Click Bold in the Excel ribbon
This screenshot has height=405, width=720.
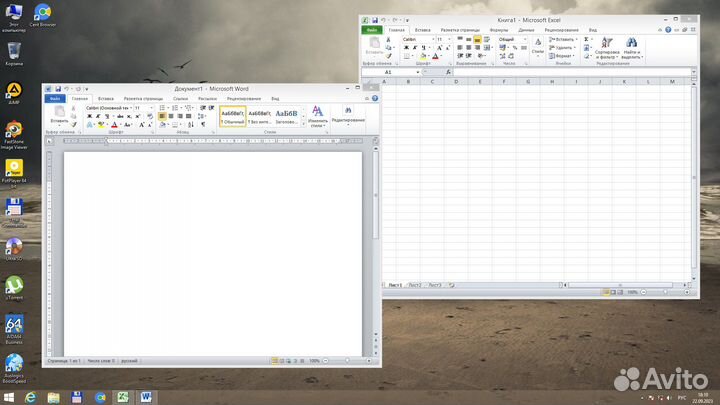406,48
